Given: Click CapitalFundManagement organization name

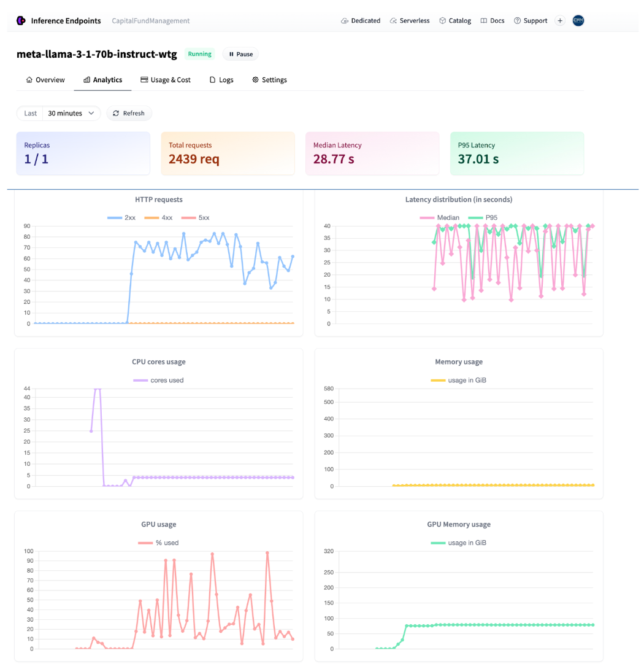Looking at the screenshot, I should pos(151,21).
